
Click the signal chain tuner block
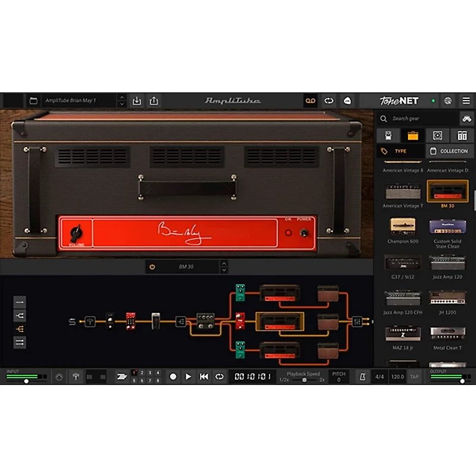tap(90, 321)
